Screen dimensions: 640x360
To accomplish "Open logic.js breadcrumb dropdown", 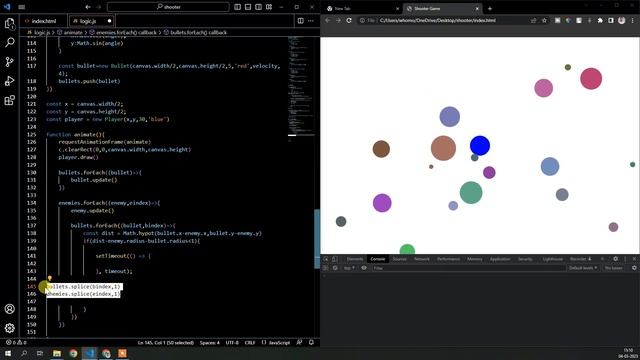I will (x=39, y=32).
